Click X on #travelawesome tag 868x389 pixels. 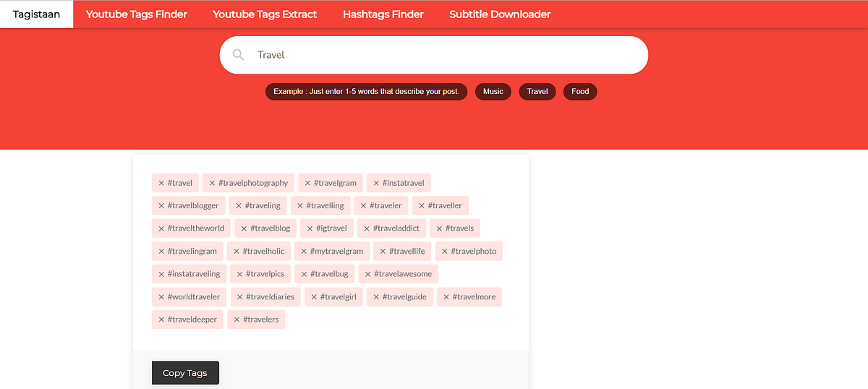368,274
